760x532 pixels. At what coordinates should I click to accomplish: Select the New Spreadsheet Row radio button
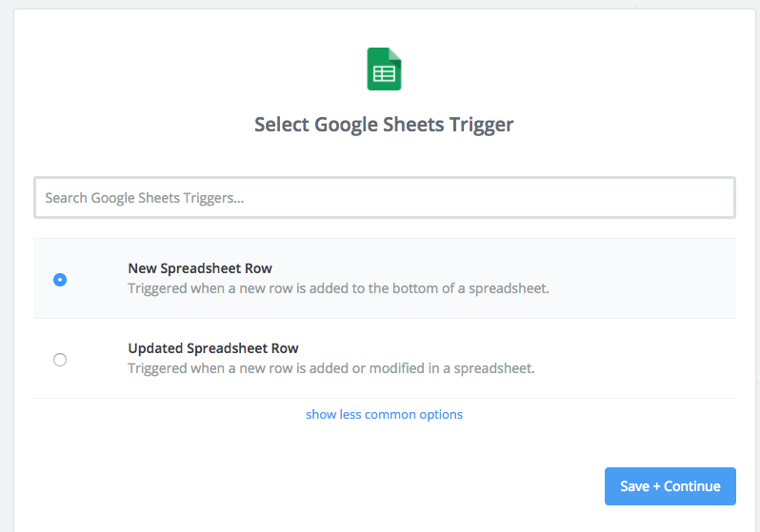point(60,280)
